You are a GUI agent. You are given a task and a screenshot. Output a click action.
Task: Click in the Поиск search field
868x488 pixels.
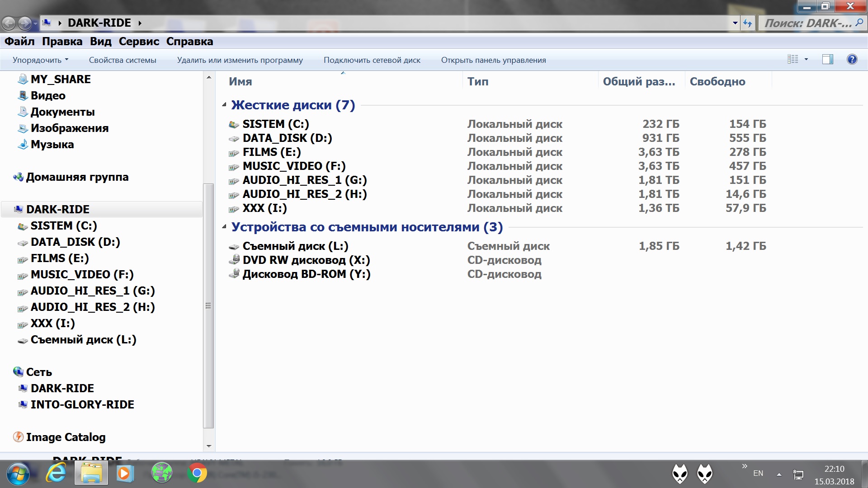point(807,23)
